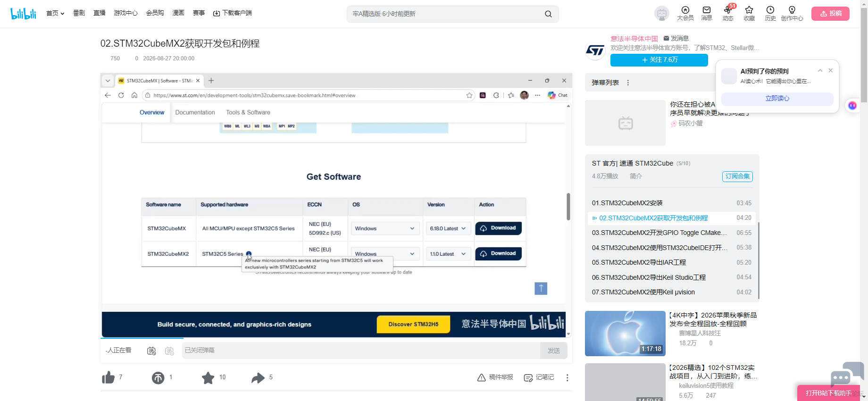Play 07.STM32CubeMX2使用Keil μvision episode
The width and height of the screenshot is (868, 401).
click(x=672, y=292)
